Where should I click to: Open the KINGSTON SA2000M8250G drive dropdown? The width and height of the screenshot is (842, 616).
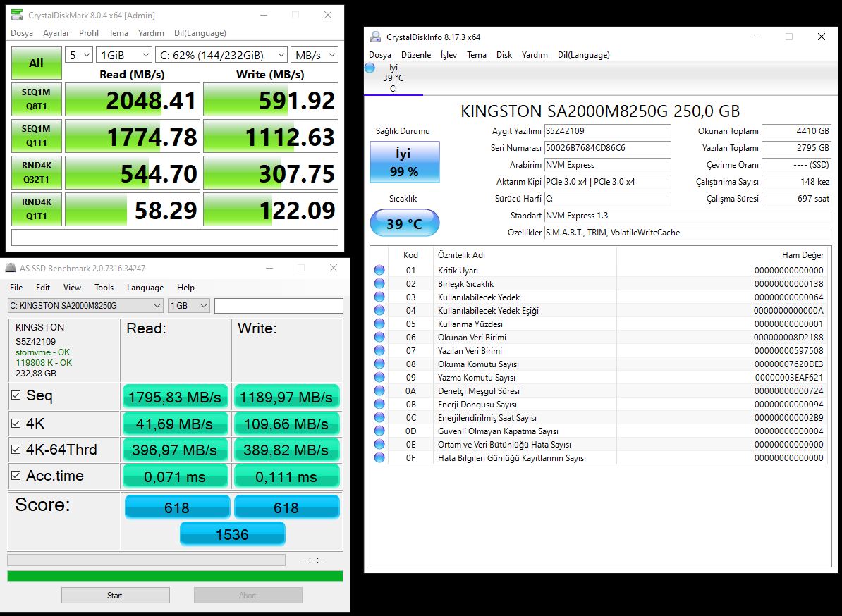85,306
